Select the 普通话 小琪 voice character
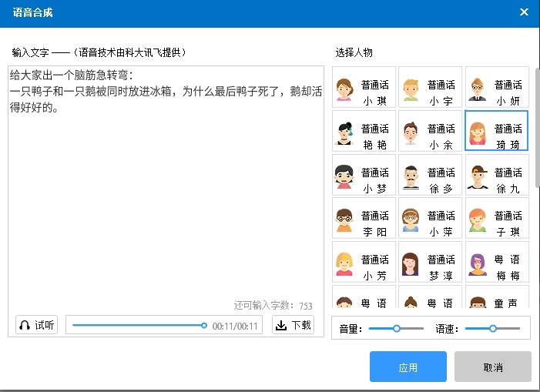 coord(364,88)
